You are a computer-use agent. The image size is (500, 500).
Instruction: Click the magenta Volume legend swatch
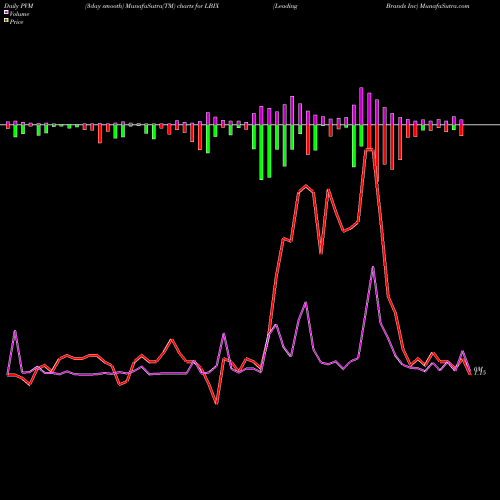pyautogui.click(x=6, y=13)
